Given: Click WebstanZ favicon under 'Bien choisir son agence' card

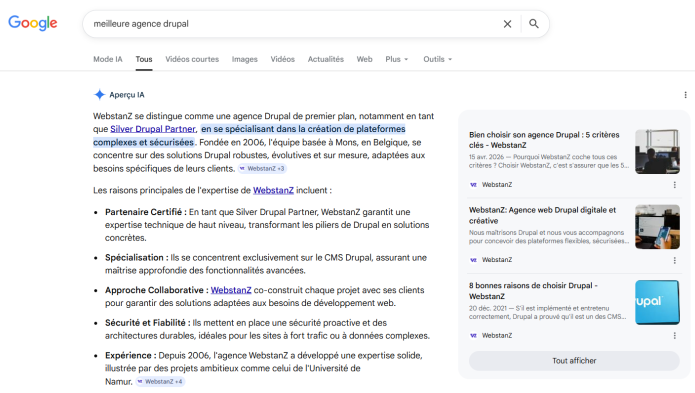Looking at the screenshot, I should [473, 185].
